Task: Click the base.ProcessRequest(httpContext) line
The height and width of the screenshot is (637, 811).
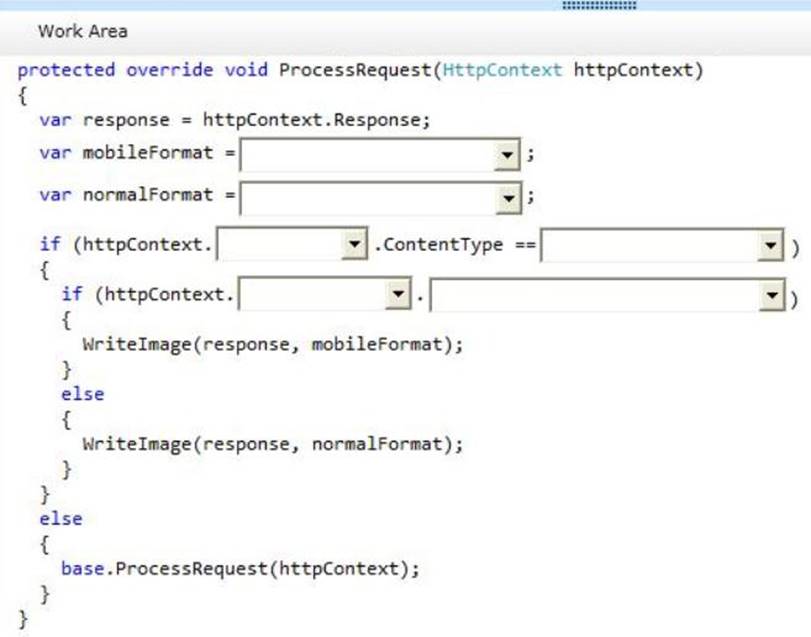Action: 240,568
